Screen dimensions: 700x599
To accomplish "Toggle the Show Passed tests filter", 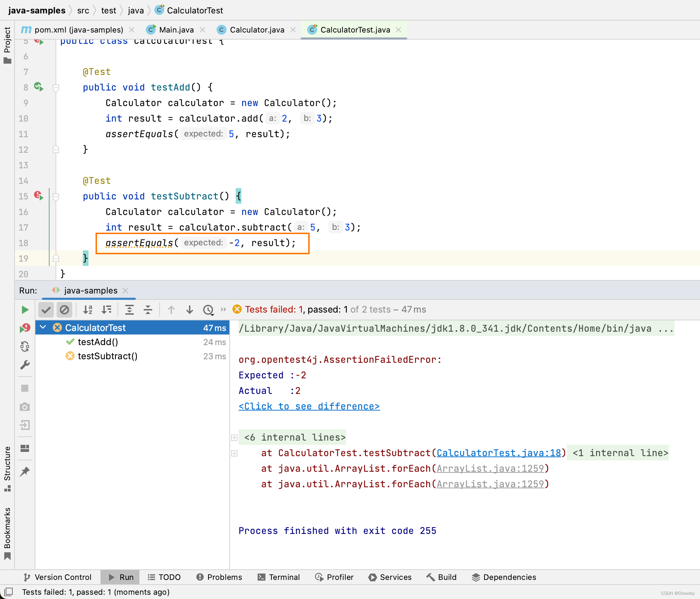I will click(46, 309).
